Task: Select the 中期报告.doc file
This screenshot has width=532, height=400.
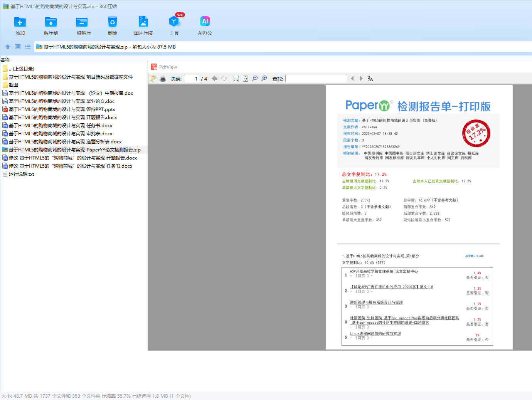Action: (x=68, y=93)
